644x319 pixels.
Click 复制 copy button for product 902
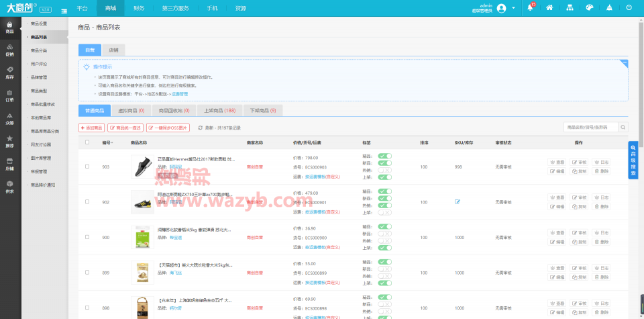(579, 207)
